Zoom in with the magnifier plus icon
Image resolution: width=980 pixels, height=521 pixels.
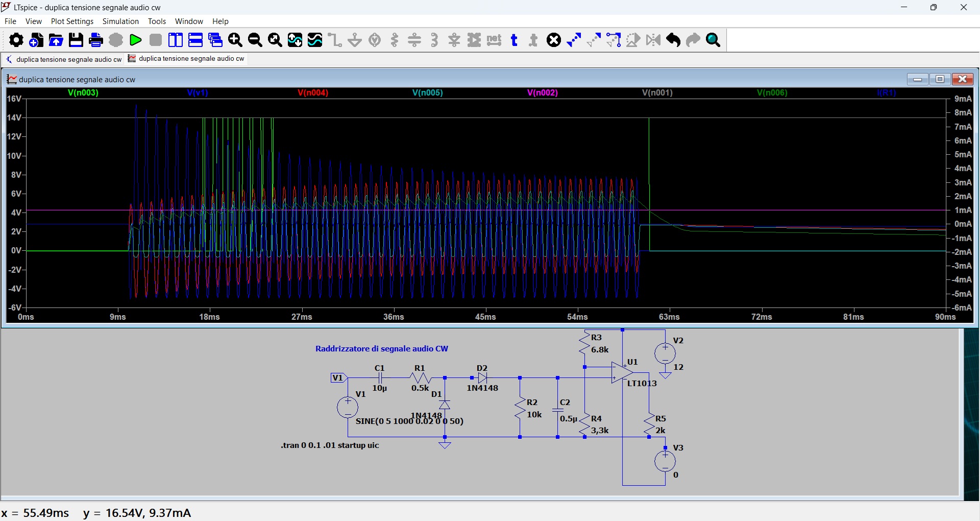click(235, 40)
